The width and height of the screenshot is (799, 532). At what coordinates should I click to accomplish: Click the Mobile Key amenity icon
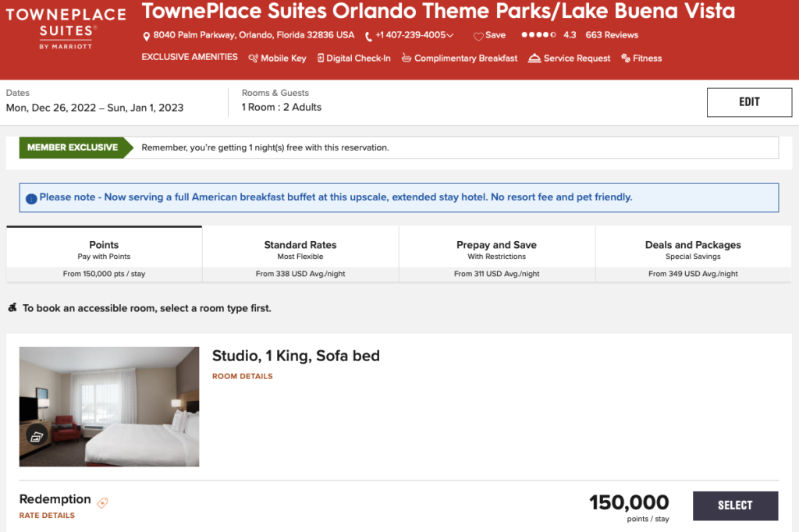coord(253,59)
